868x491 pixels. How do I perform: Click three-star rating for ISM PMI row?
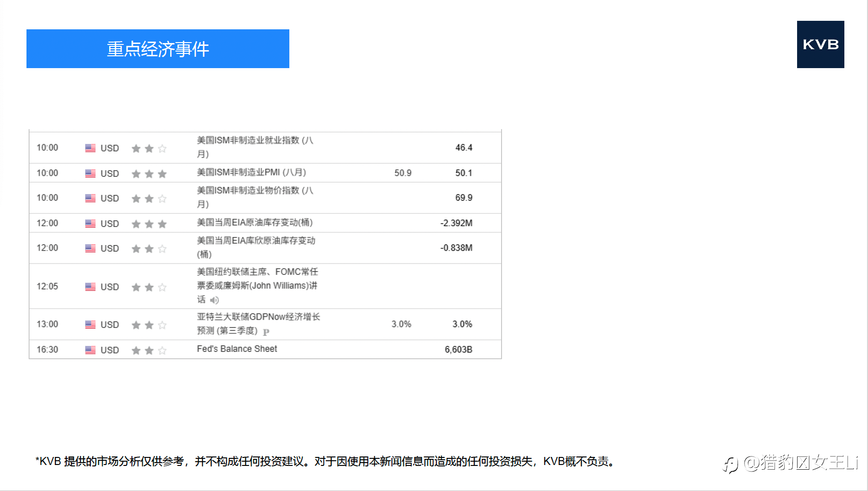click(149, 174)
